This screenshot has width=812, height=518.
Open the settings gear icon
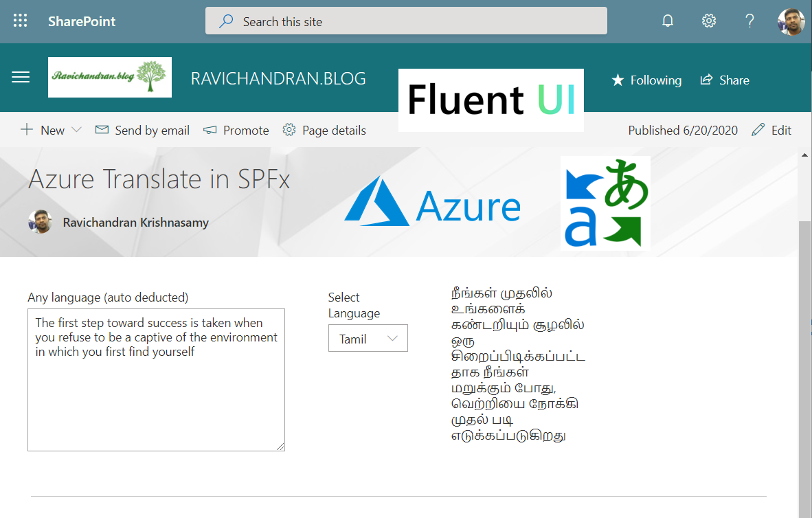[709, 21]
